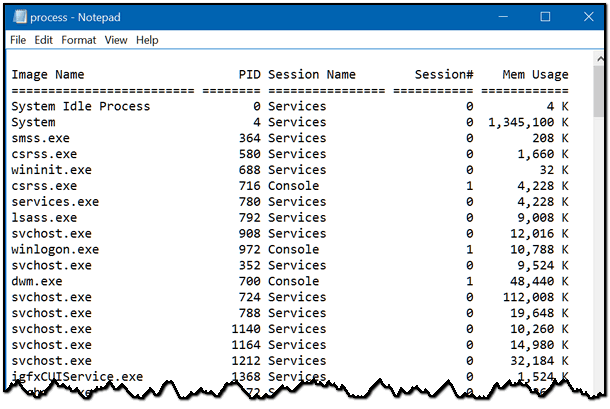Click the "process - Notepad" window title
Image resolution: width=610 pixels, height=409 pixels.
[75, 18]
